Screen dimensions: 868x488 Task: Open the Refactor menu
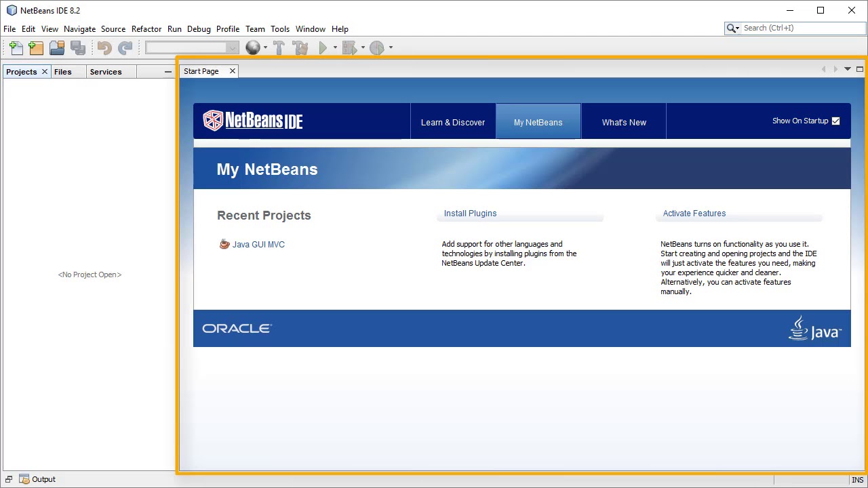tap(146, 29)
